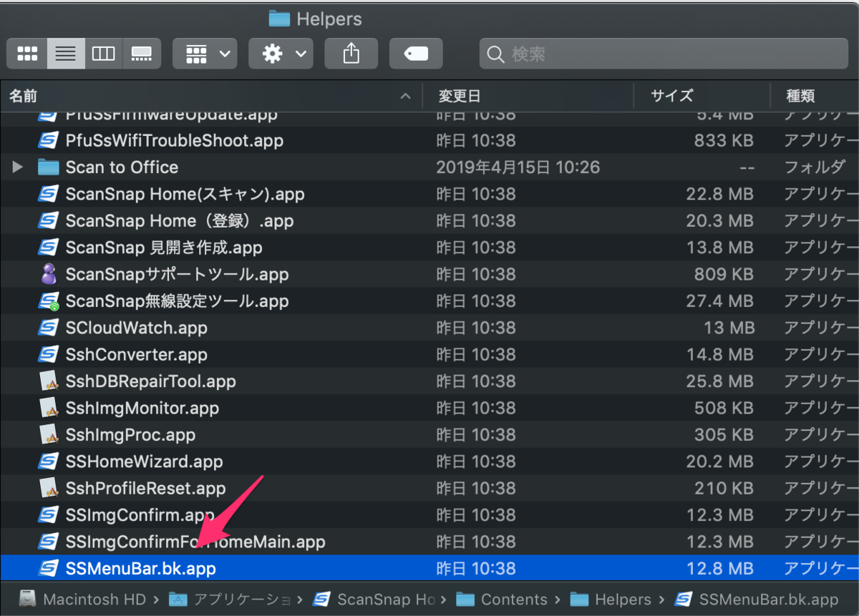Select SshConverter.app icon

(x=48, y=354)
